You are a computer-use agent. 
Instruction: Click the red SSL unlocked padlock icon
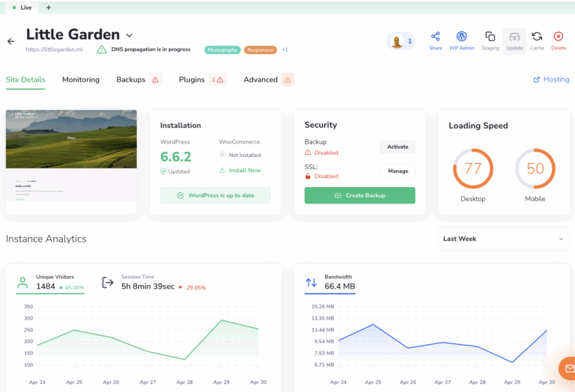pyautogui.click(x=308, y=177)
